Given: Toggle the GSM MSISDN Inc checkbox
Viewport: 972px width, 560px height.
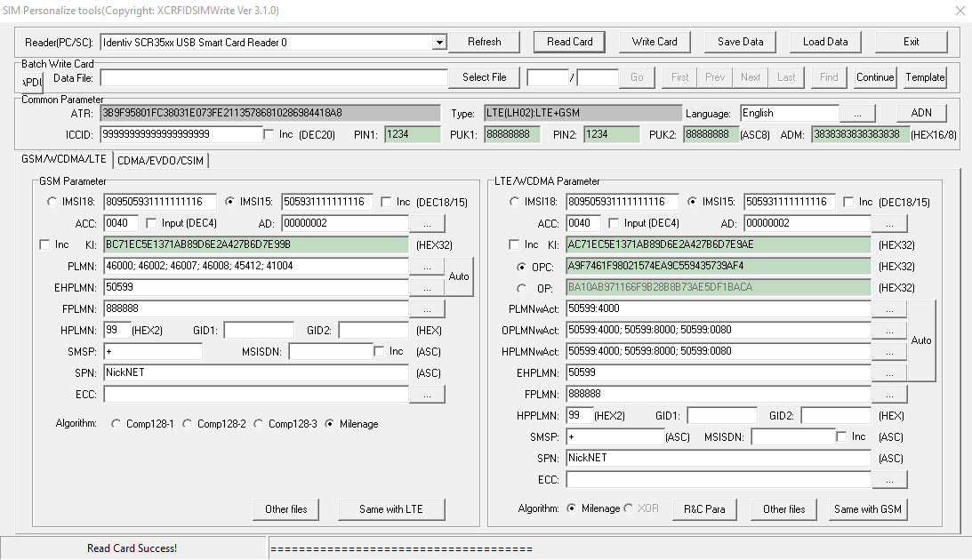Looking at the screenshot, I should tap(379, 351).
